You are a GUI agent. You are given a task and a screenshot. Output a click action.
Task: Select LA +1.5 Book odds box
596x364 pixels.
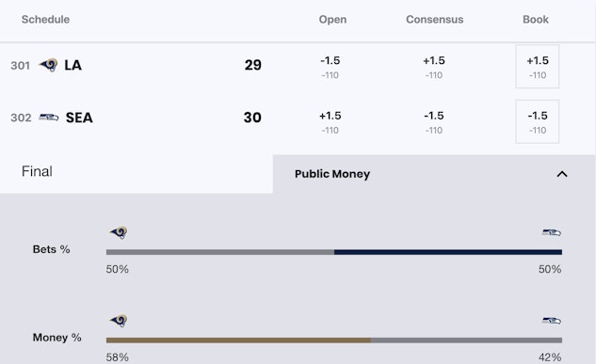pos(537,67)
